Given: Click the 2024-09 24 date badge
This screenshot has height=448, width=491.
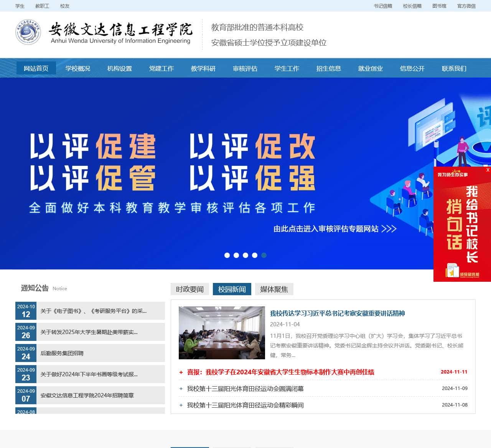Looking at the screenshot, I should pos(26,353).
